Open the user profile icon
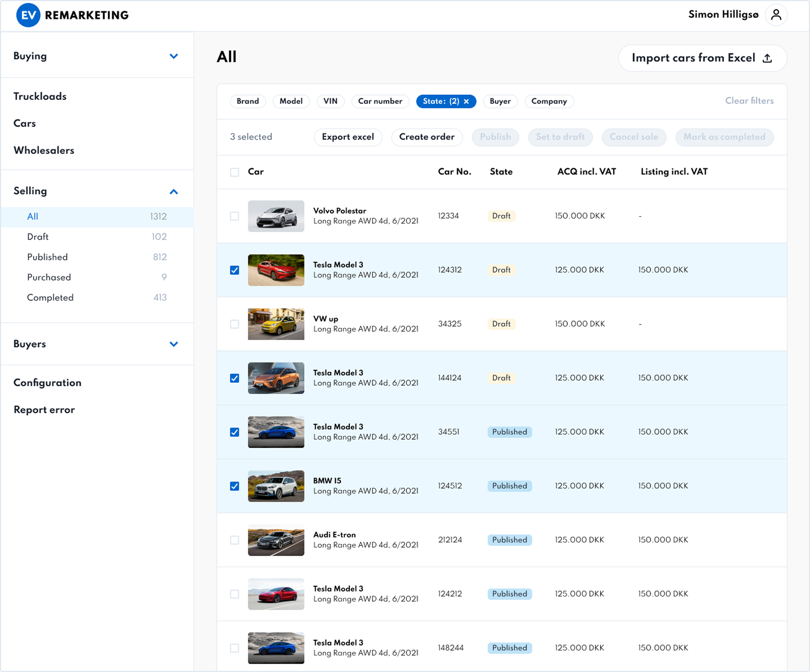 (x=776, y=15)
